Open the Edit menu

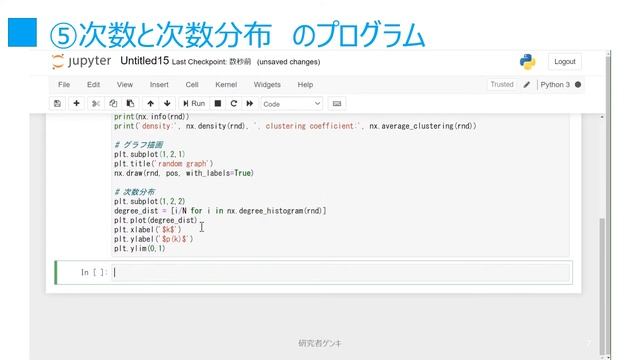[x=93, y=84]
